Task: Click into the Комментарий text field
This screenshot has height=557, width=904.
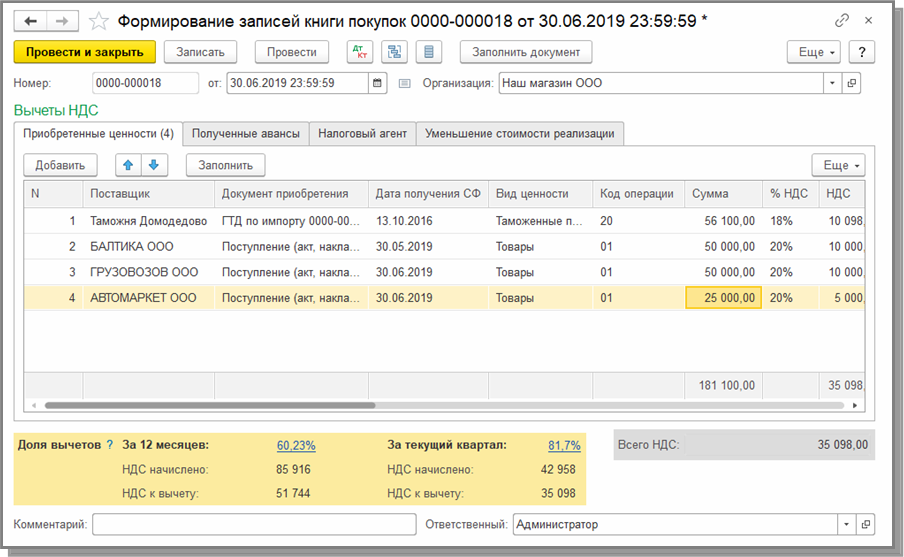Action: 254,524
